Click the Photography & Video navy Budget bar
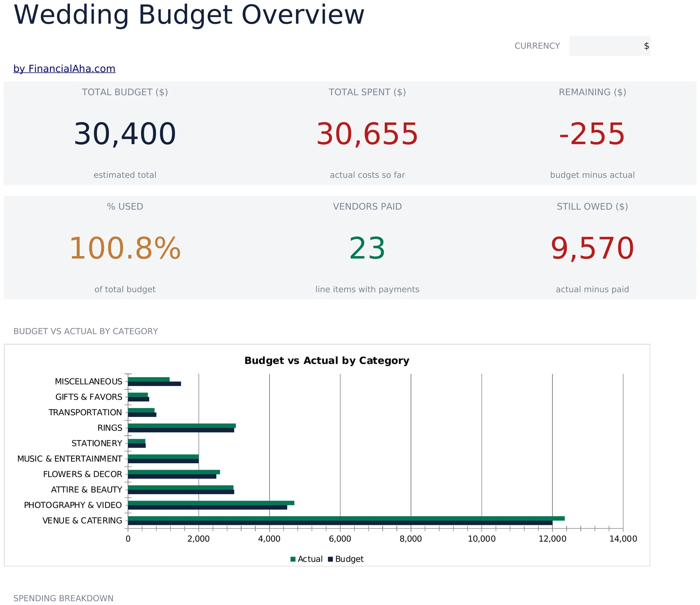This screenshot has width=700, height=605. click(208, 507)
